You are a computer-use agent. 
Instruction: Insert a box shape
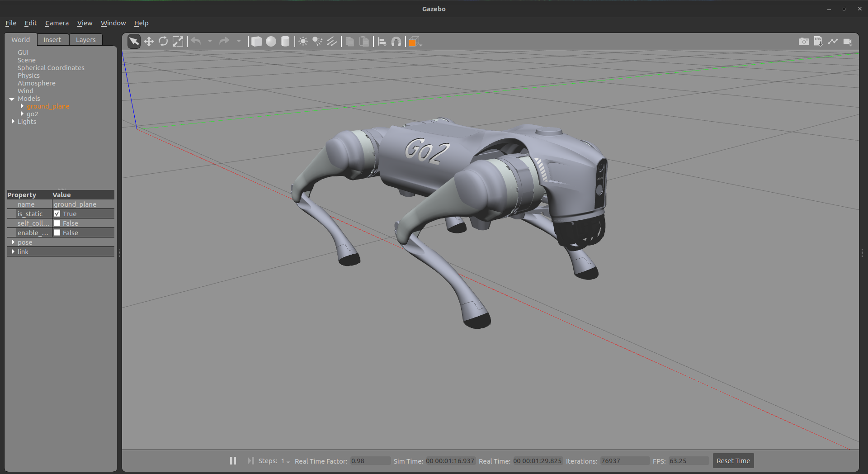point(256,42)
